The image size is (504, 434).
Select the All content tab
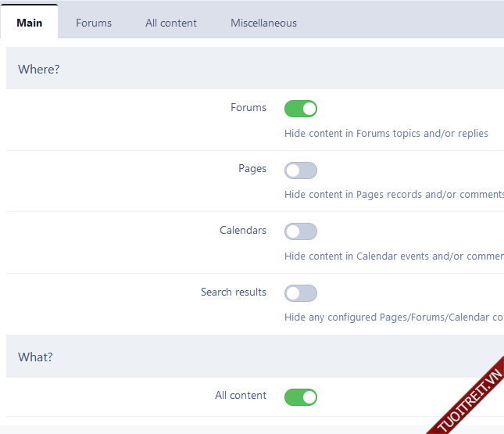pyautogui.click(x=171, y=23)
